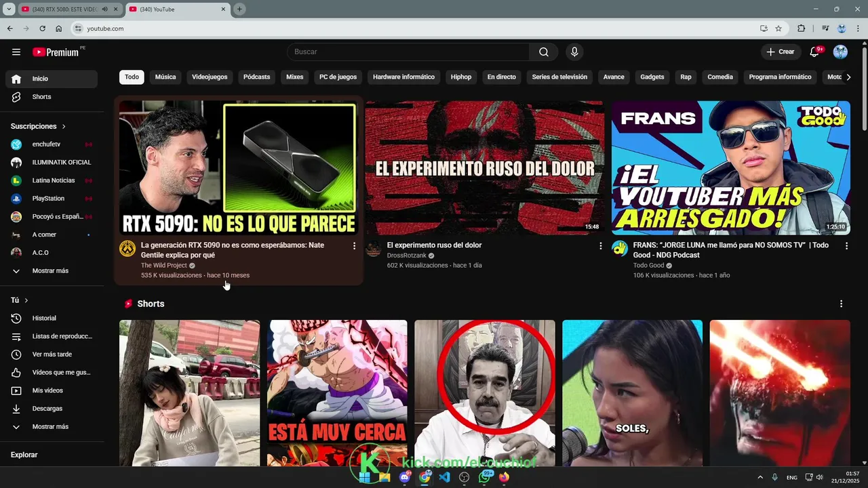Select the Todo filter chip
The image size is (868, 488).
pyautogui.click(x=132, y=77)
